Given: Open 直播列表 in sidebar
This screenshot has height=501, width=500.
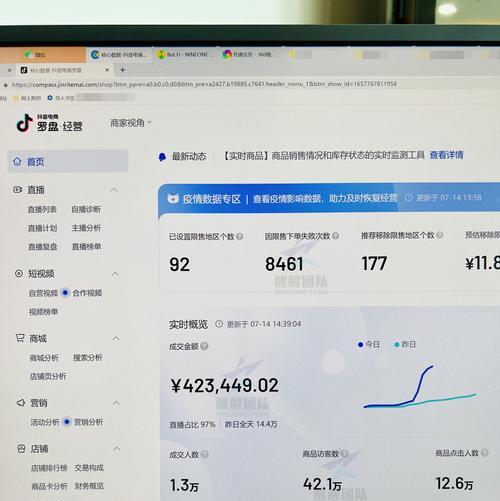Looking at the screenshot, I should [x=42, y=209].
